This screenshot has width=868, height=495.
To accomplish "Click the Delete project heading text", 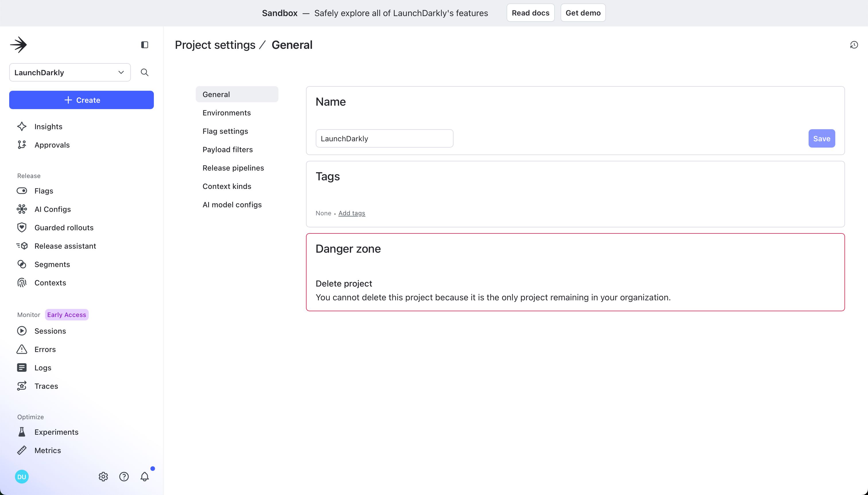I will [344, 284].
